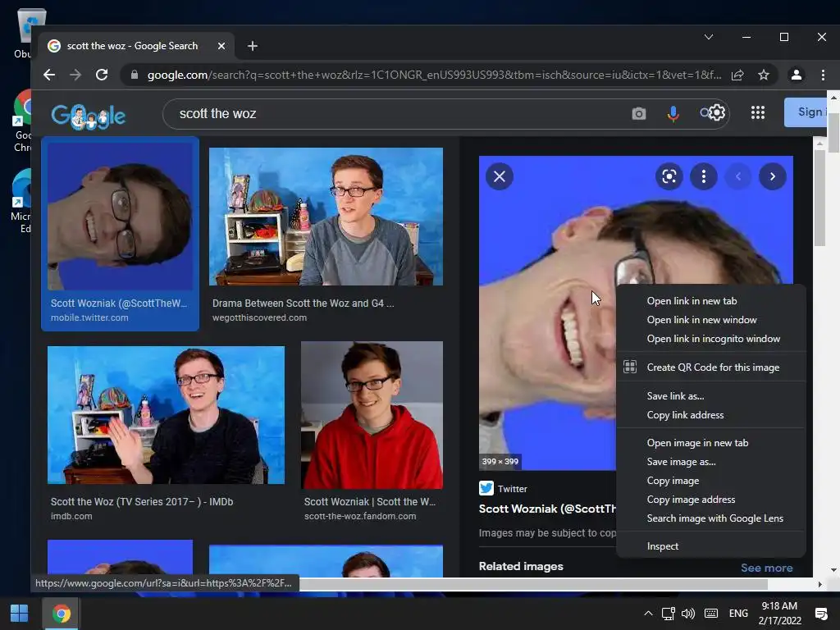Open the preview panel's three-dot options
This screenshot has width=840, height=630.
tap(703, 176)
